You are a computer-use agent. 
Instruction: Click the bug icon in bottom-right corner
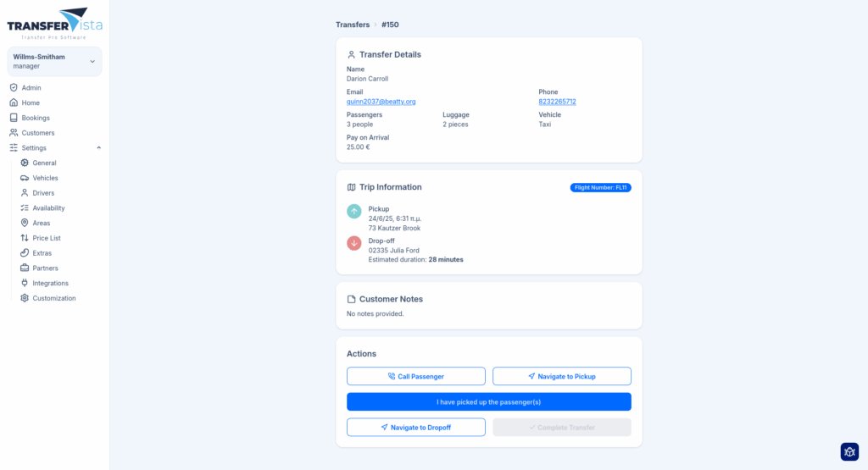(849, 451)
